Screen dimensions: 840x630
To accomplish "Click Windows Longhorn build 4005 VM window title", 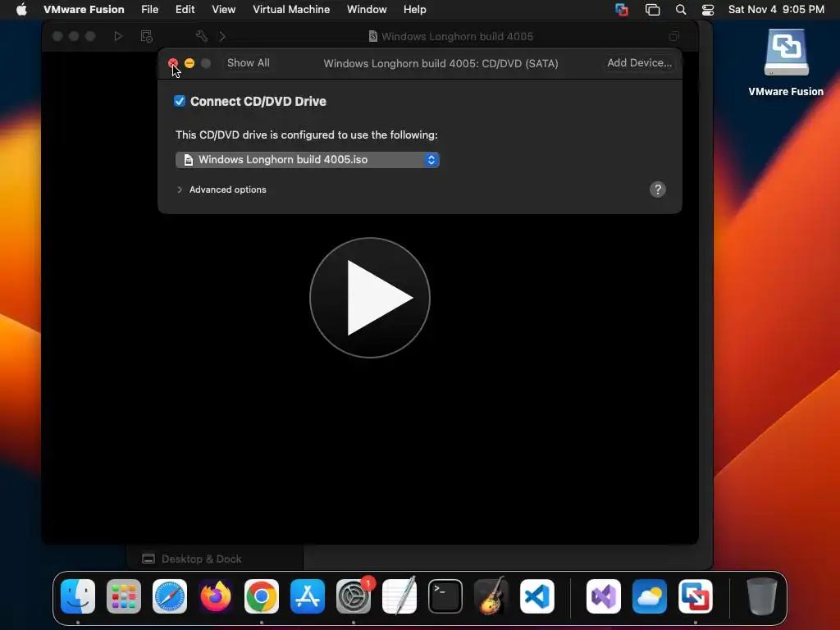I will (457, 36).
